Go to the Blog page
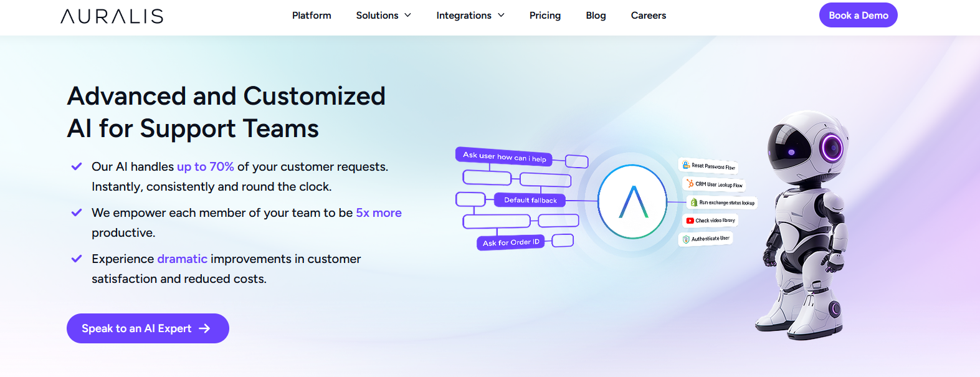 596,15
